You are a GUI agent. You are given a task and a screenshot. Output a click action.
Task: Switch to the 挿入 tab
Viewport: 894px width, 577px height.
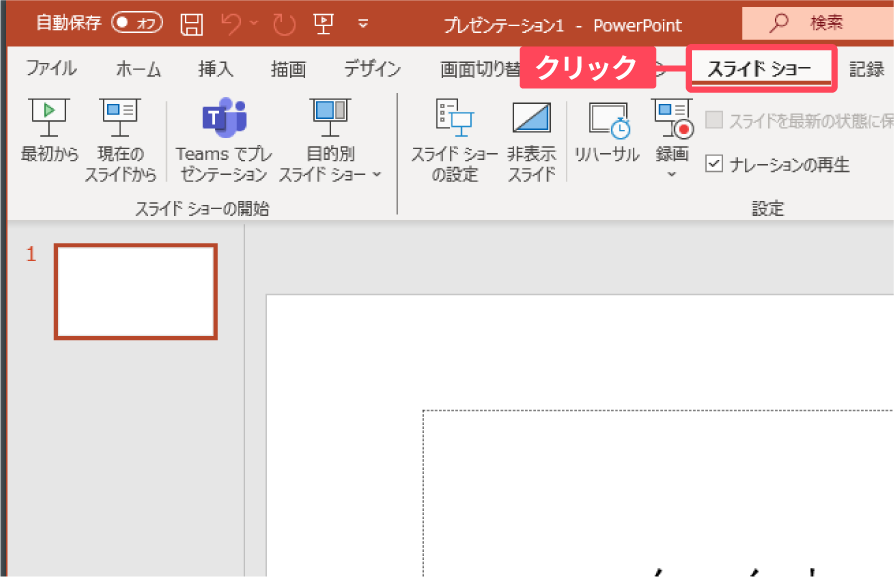coord(216,69)
